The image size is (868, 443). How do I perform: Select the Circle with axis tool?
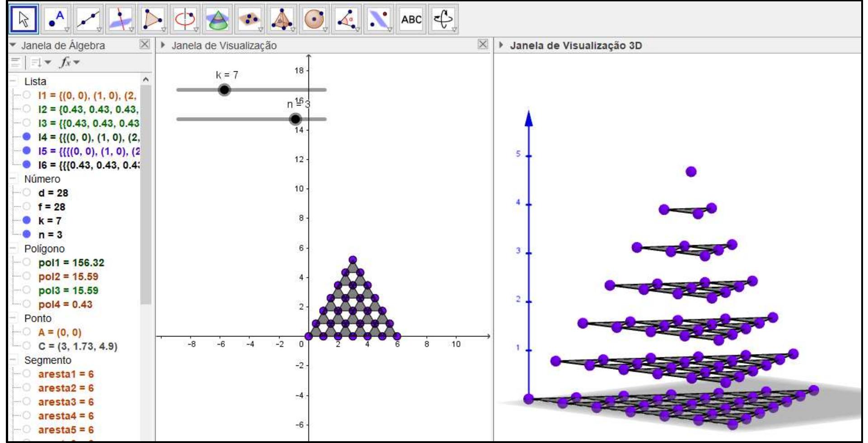185,19
